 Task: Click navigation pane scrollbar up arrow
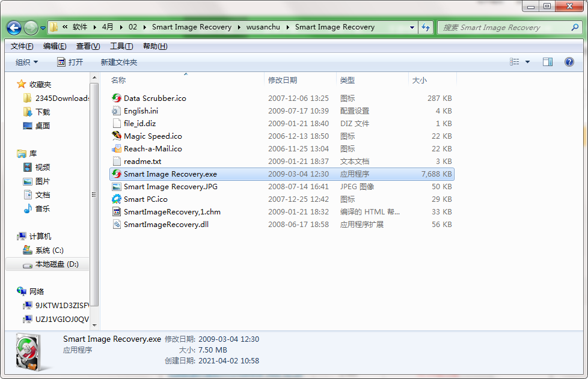94,77
